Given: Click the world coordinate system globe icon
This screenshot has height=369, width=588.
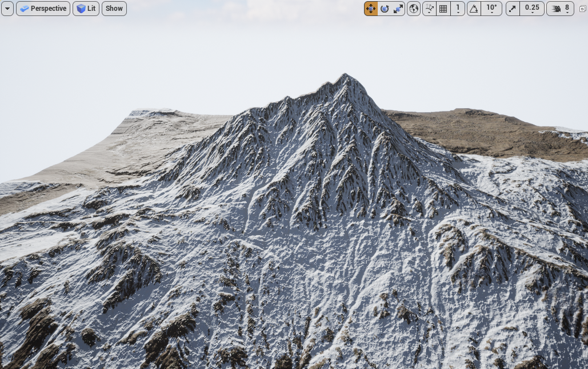Looking at the screenshot, I should point(414,9).
